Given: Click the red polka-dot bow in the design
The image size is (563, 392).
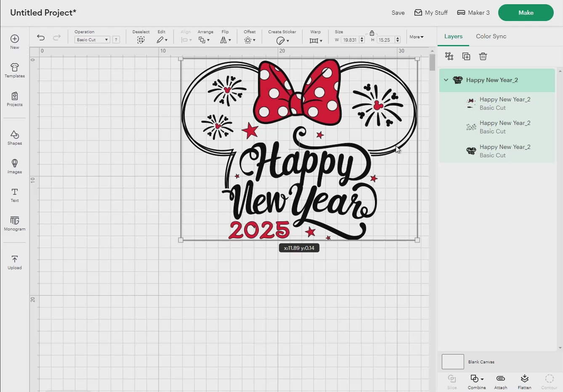Looking at the screenshot, I should pos(297,92).
